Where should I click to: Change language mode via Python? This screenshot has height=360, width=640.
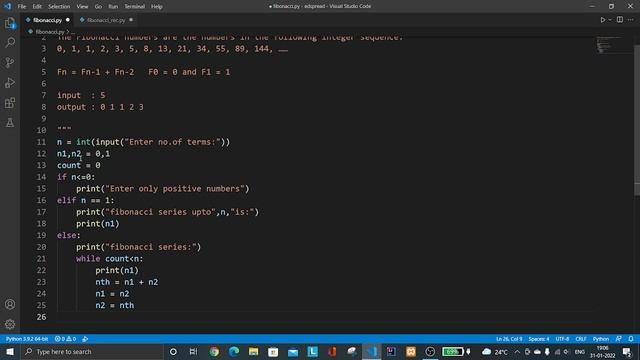[x=600, y=339]
